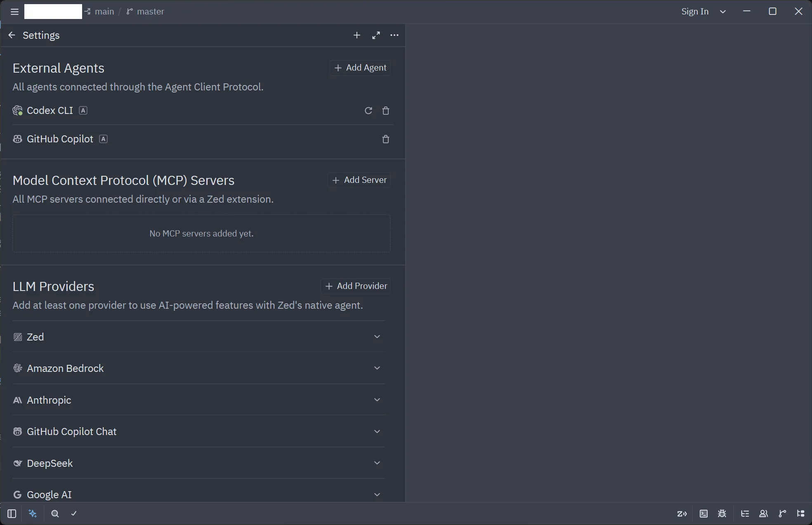Click the GitHub Copilot agent icon

(17, 139)
